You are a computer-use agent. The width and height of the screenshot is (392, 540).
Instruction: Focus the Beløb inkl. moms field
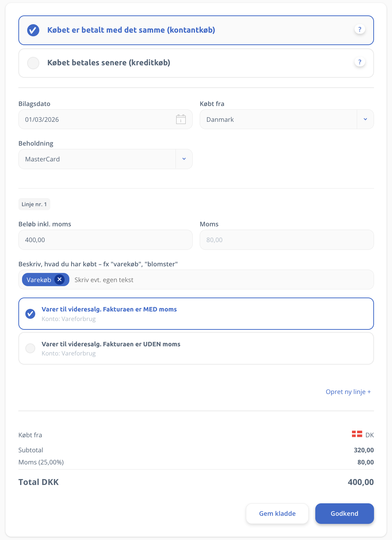coord(105,240)
